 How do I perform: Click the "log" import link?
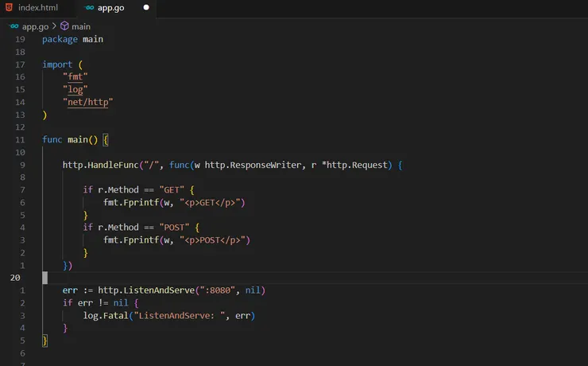point(75,89)
